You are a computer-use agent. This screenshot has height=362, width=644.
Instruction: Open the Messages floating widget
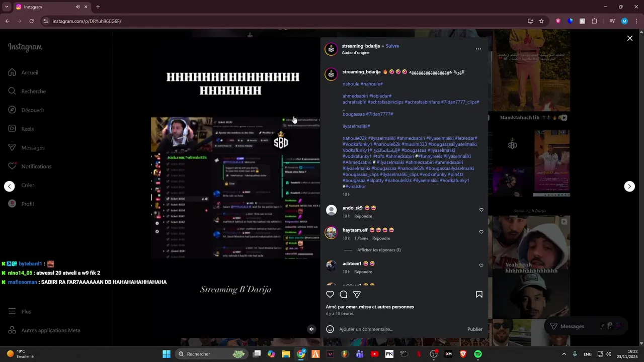(x=586, y=326)
